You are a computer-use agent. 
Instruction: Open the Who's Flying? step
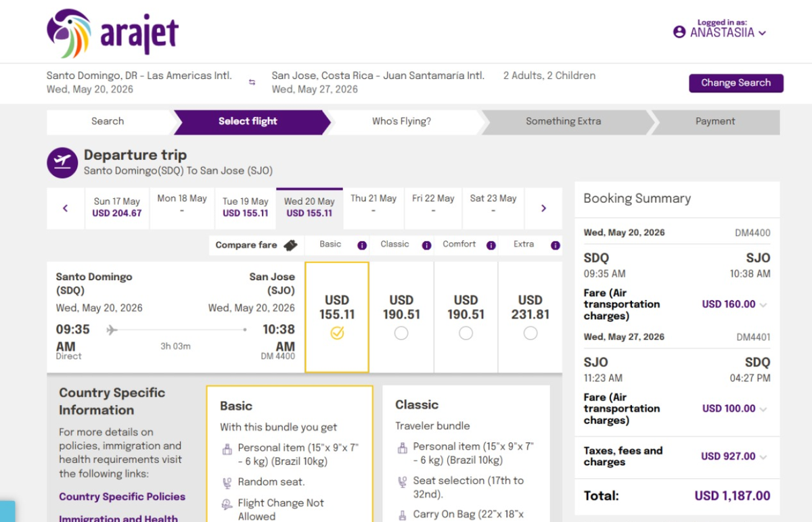(401, 122)
